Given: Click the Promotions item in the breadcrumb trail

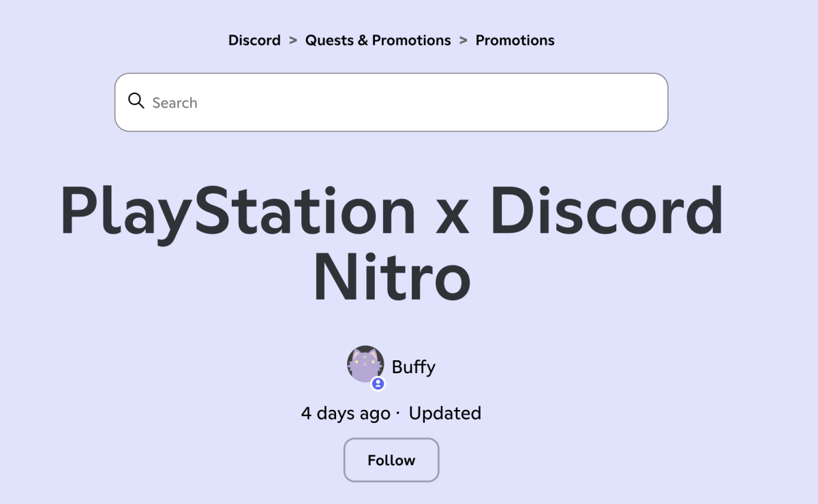Looking at the screenshot, I should tap(515, 40).
